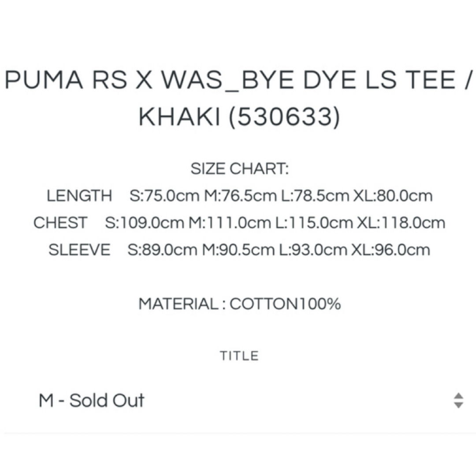Click the length value M:76.5cm
This screenshot has width=476, height=476.
pyautogui.click(x=241, y=196)
